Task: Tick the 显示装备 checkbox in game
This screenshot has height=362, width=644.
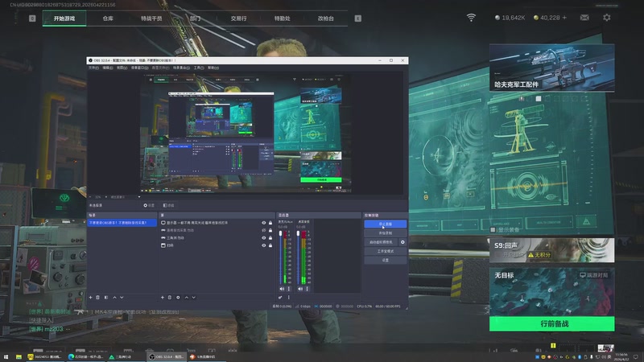Action: click(x=493, y=230)
